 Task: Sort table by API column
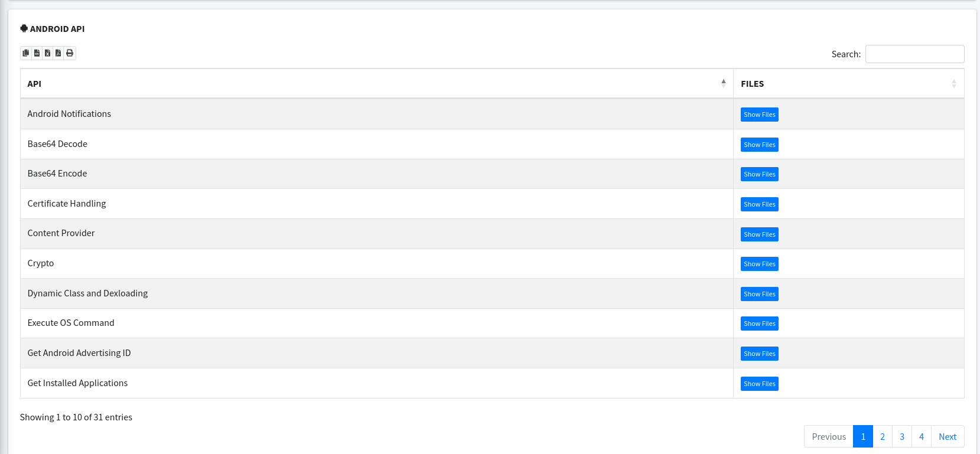click(376, 84)
